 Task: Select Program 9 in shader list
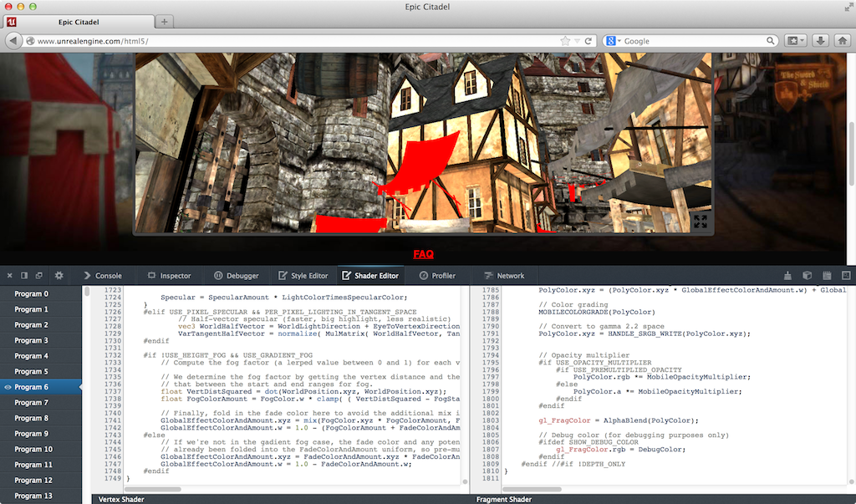click(x=41, y=434)
